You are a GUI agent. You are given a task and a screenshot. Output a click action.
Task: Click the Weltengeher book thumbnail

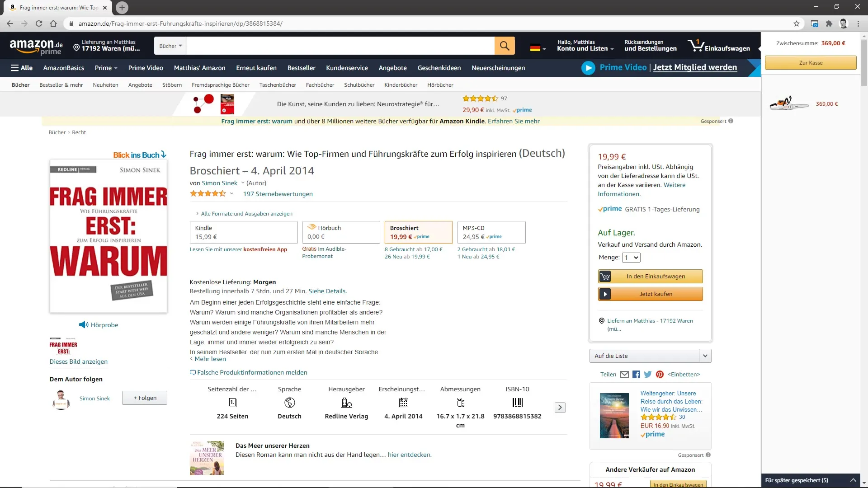pos(614,416)
